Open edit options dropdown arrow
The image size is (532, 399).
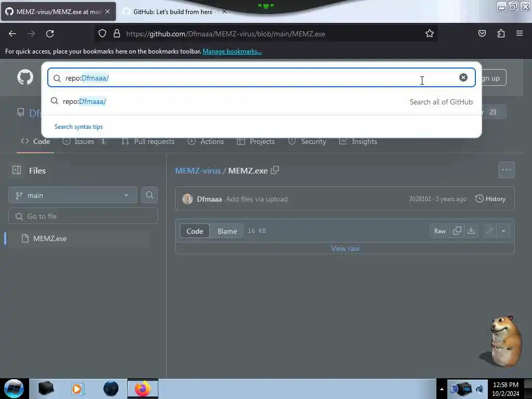click(503, 231)
